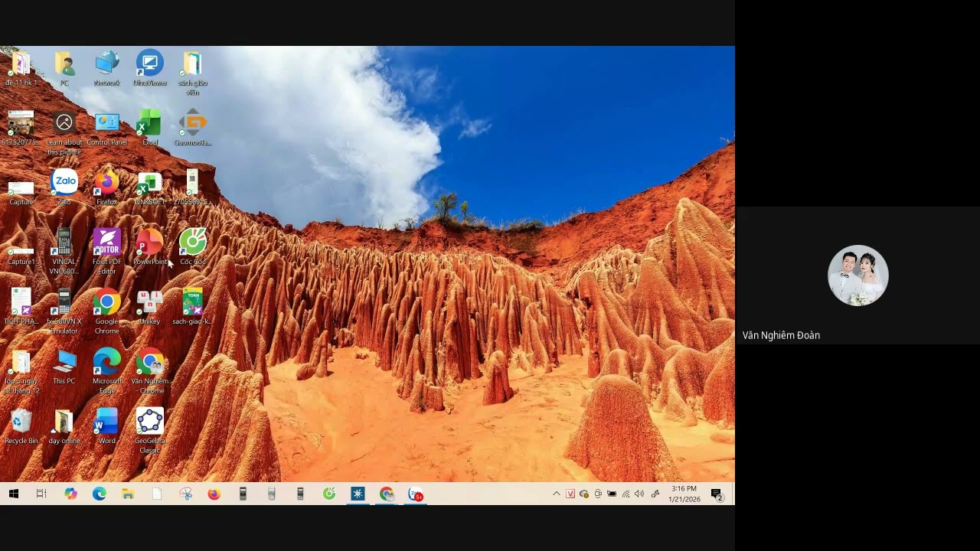Open Microsoft Edge from the taskbar
The width and height of the screenshot is (980, 551).
100,494
